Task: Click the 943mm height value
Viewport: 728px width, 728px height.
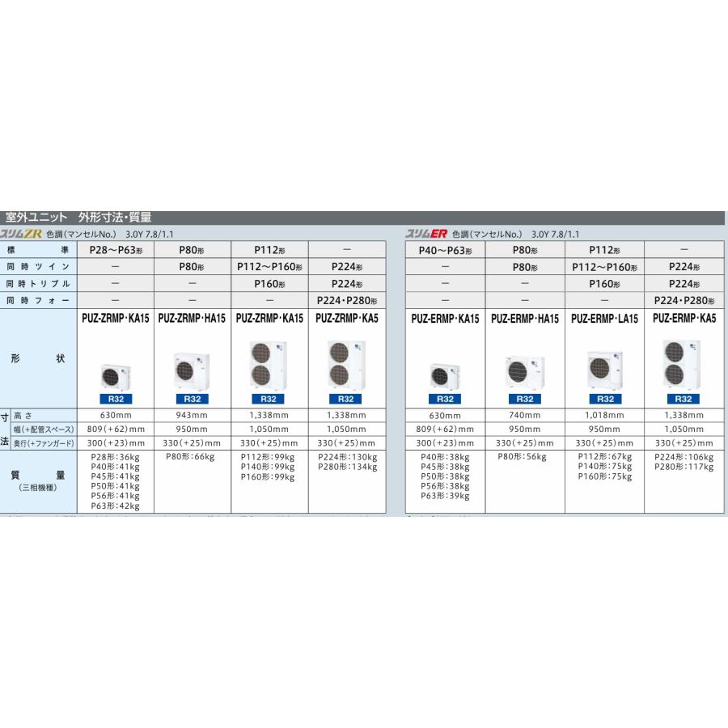Action: tap(192, 415)
